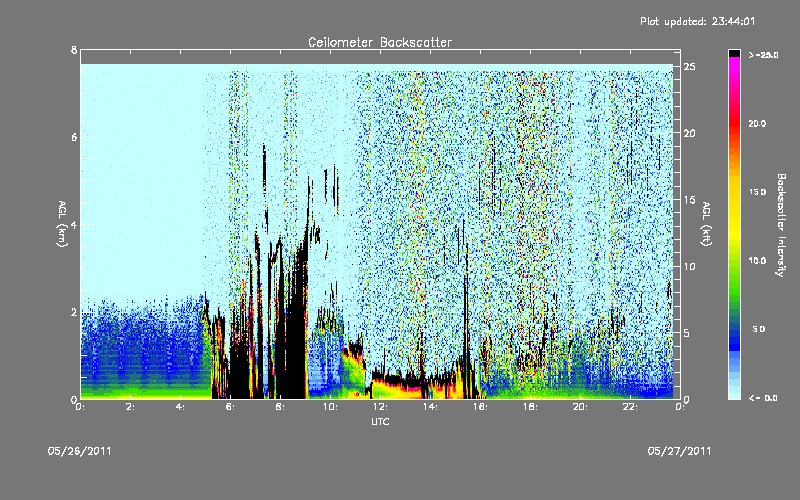Image resolution: width=800 pixels, height=500 pixels.
Task: Click the 4 tick on km axis
Action: (x=74, y=224)
